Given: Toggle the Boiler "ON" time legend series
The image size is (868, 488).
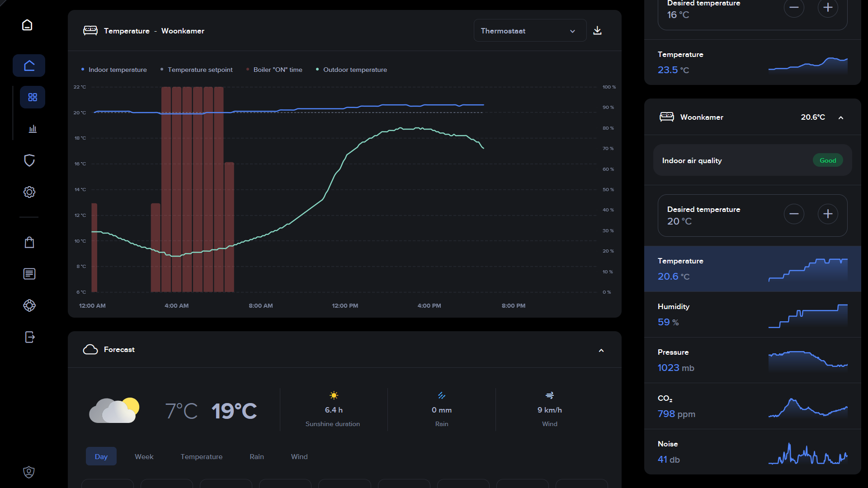Looking at the screenshot, I should coord(278,70).
